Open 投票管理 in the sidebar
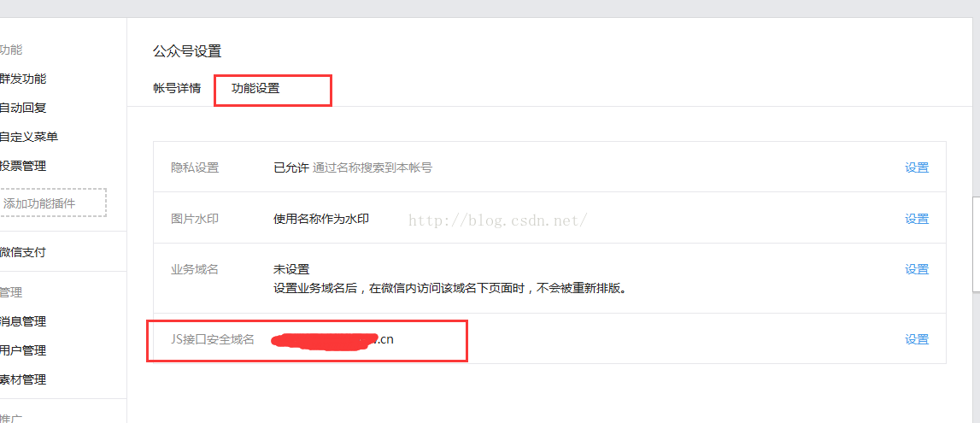 tap(22, 166)
